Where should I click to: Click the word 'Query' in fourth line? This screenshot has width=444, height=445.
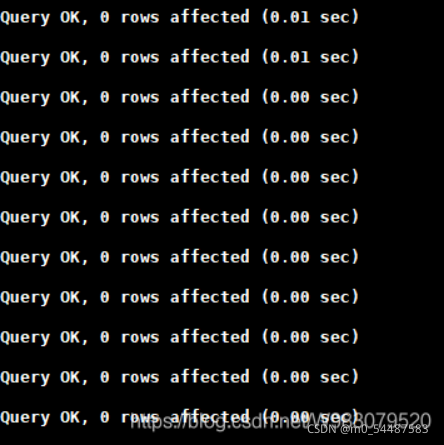pos(25,138)
